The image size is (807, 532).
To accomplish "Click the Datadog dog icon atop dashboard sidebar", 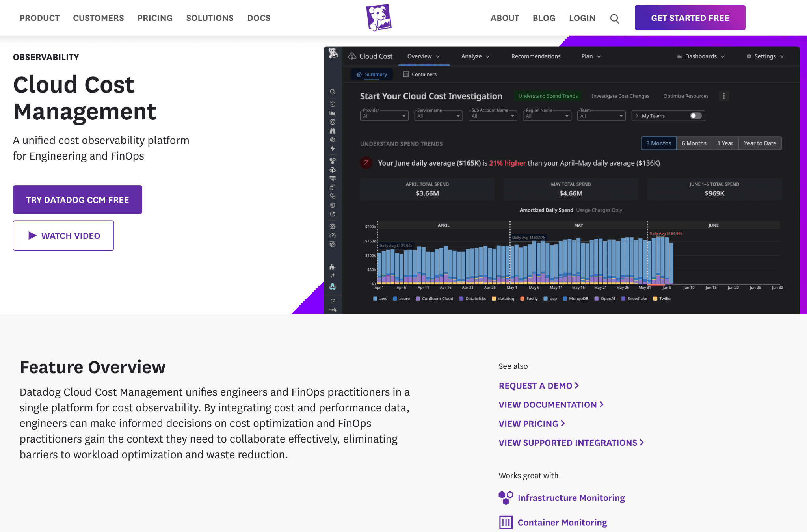I will [x=333, y=53].
